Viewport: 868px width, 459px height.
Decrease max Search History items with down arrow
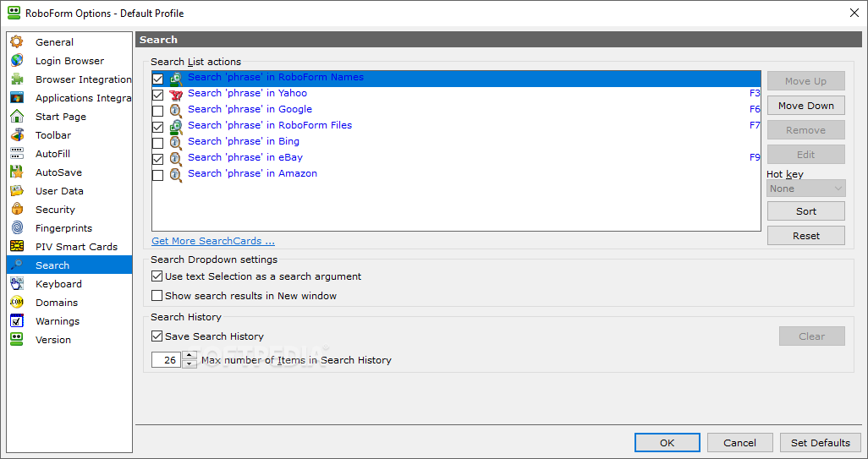190,363
